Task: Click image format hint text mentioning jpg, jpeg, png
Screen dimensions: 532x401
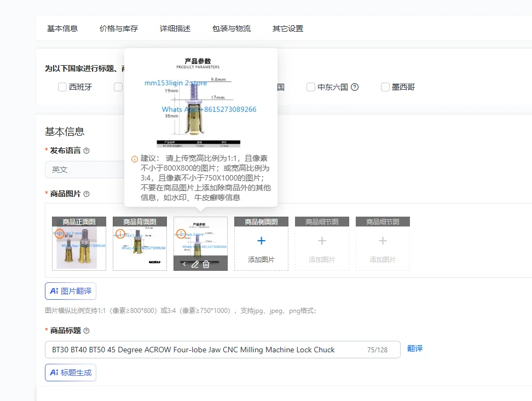Action: click(x=181, y=311)
